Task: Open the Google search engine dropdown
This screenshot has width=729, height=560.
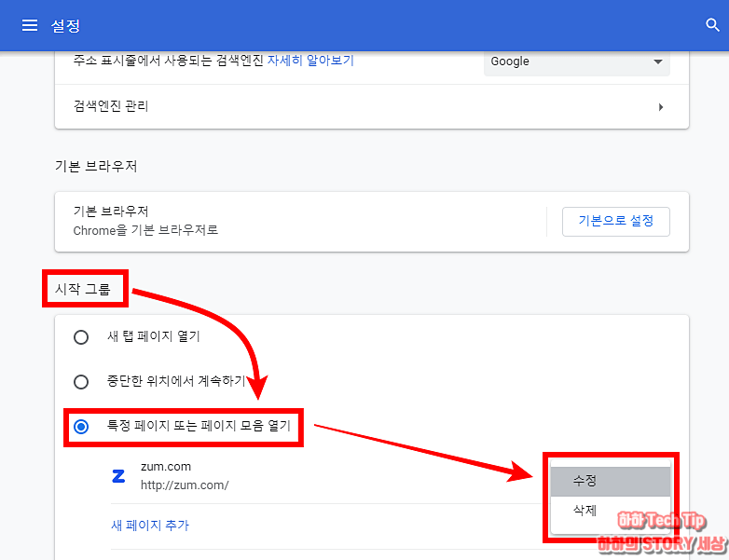Action: click(576, 61)
